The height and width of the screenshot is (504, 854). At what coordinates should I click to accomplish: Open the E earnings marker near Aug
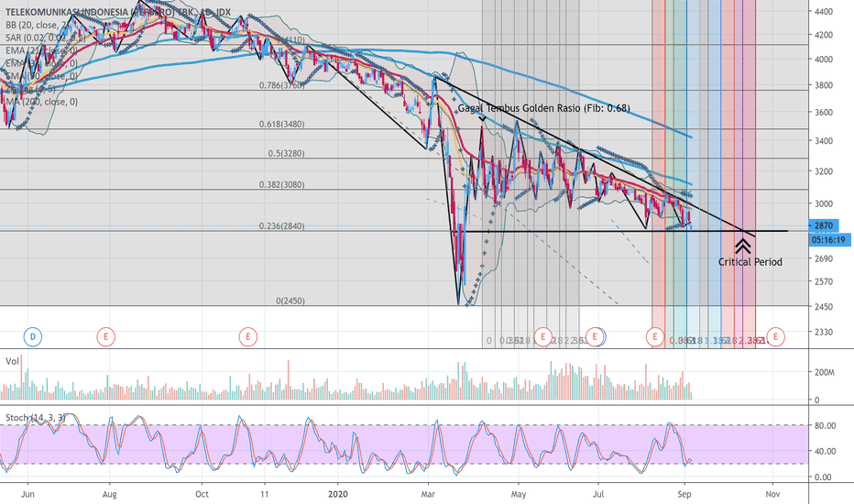tap(105, 336)
